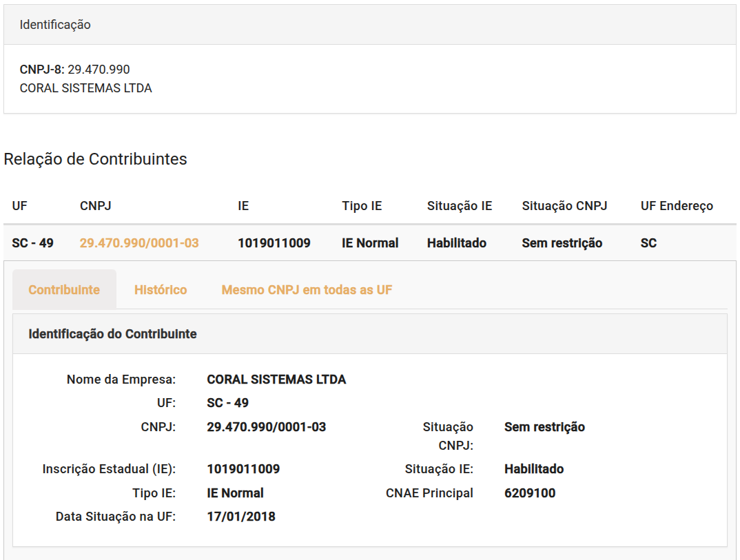Click the Identificação panel header at top
This screenshot has width=740, height=560.
click(x=55, y=25)
